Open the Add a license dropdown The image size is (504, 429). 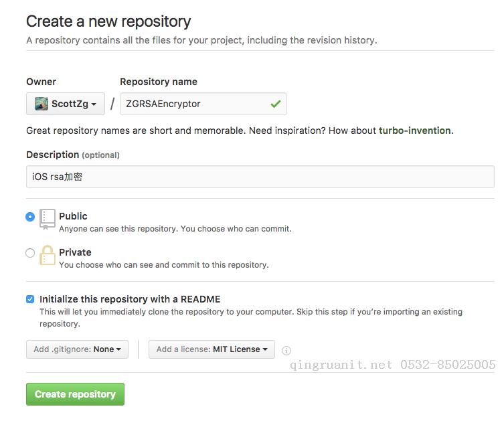point(212,349)
